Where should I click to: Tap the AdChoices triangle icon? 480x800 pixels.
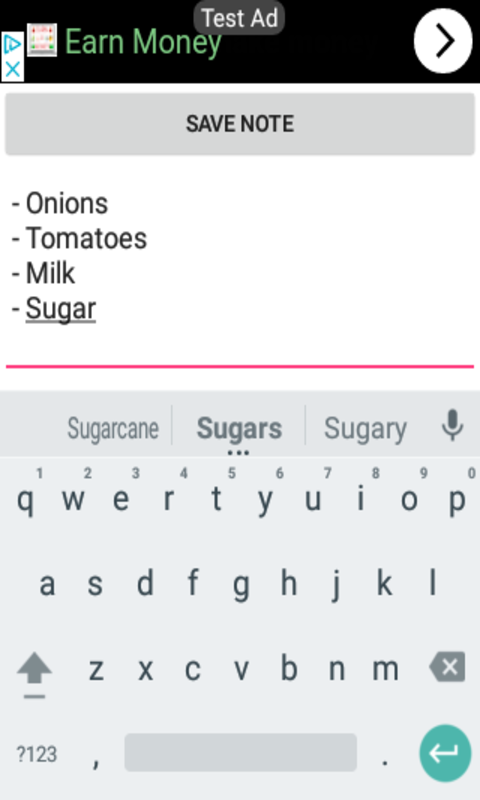(x=12, y=45)
